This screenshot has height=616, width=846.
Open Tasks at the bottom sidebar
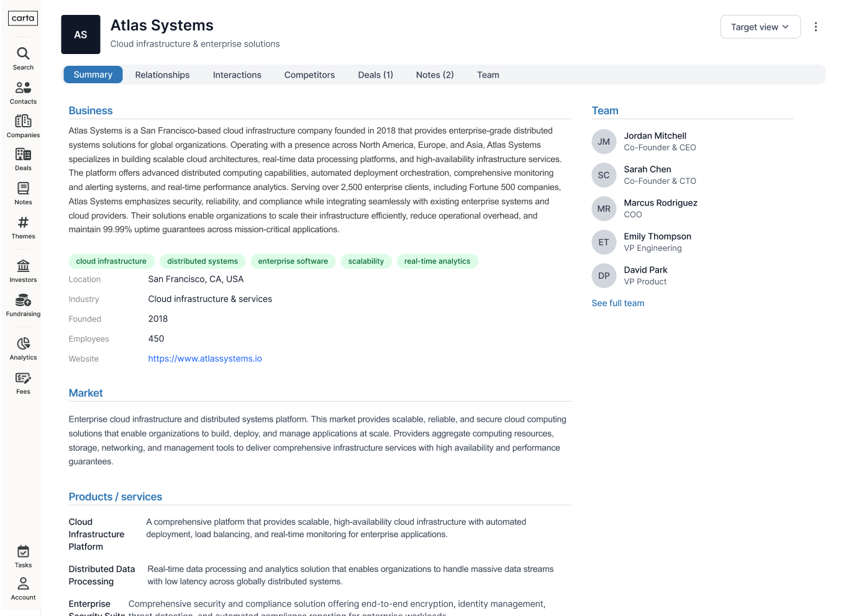(22, 556)
